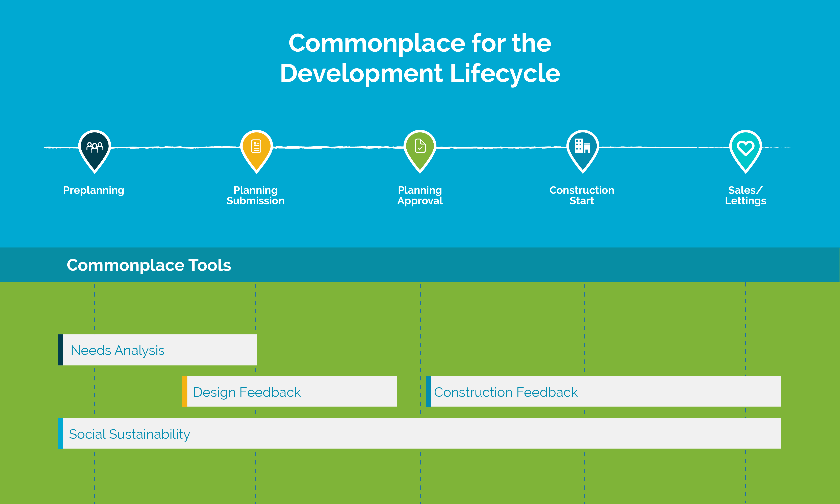840x504 pixels.
Task: Click the Planning Approval stage label
Action: pos(420,196)
